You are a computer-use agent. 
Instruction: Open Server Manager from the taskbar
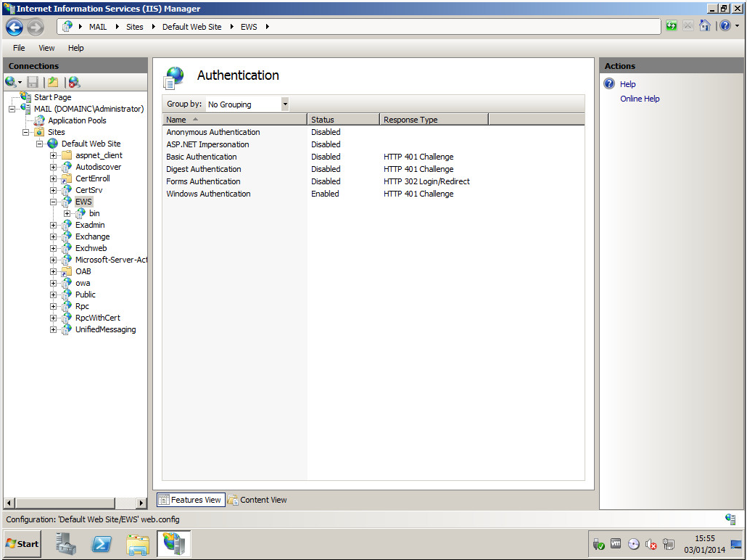[66, 544]
